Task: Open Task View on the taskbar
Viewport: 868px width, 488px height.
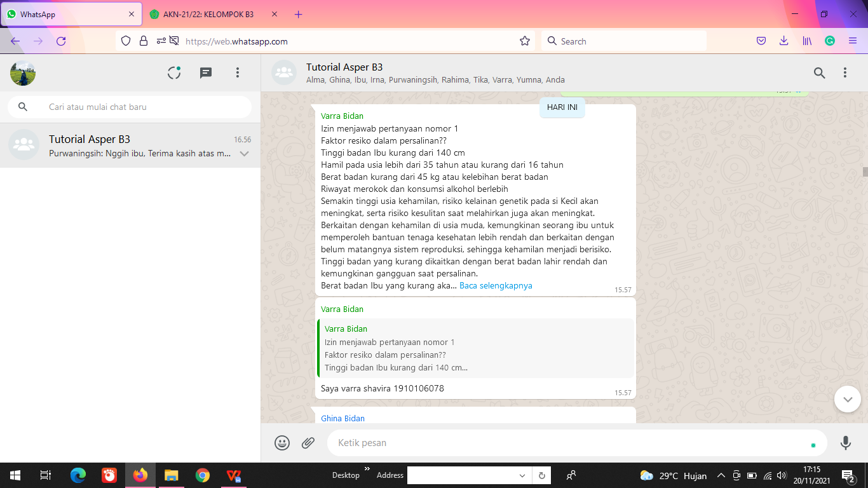Action: pyautogui.click(x=46, y=475)
